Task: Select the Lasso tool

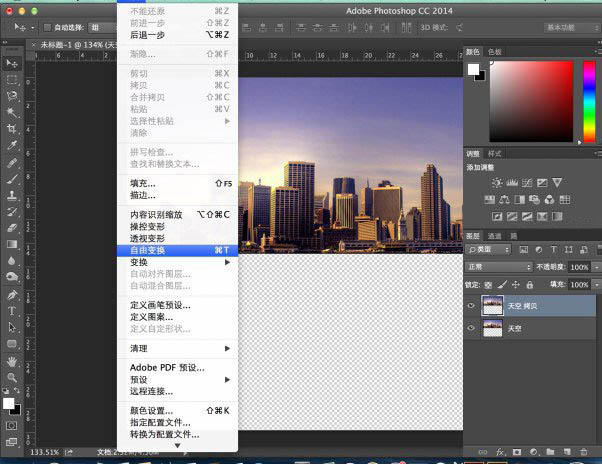Action: [12, 96]
